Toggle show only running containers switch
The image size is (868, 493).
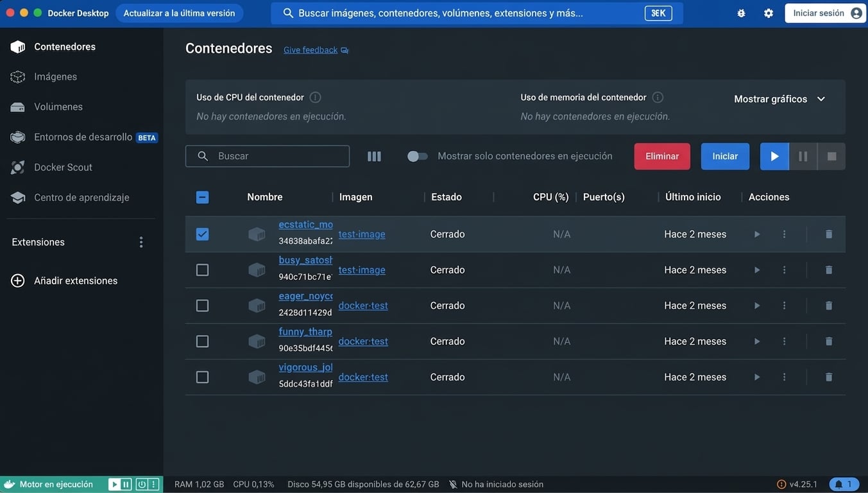[x=417, y=156]
